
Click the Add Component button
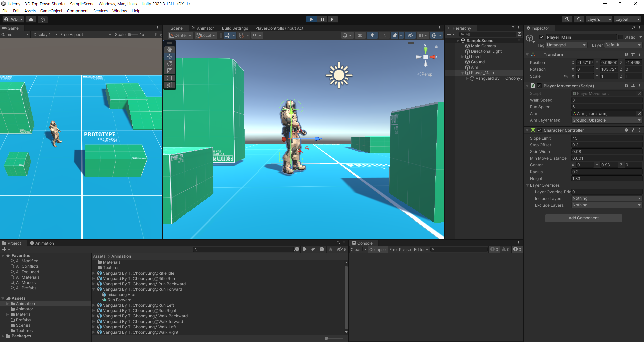coord(583,218)
